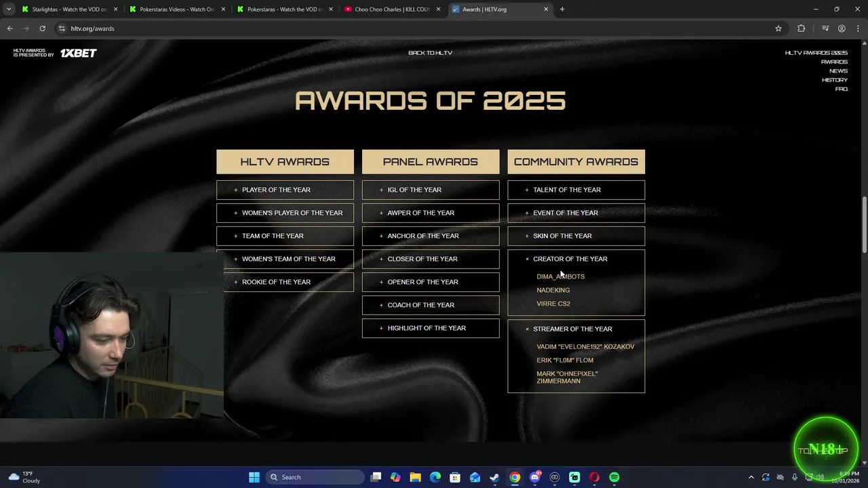Select VIRRE CS2 nominee
Screen dimensions: 868x488
pos(553,304)
